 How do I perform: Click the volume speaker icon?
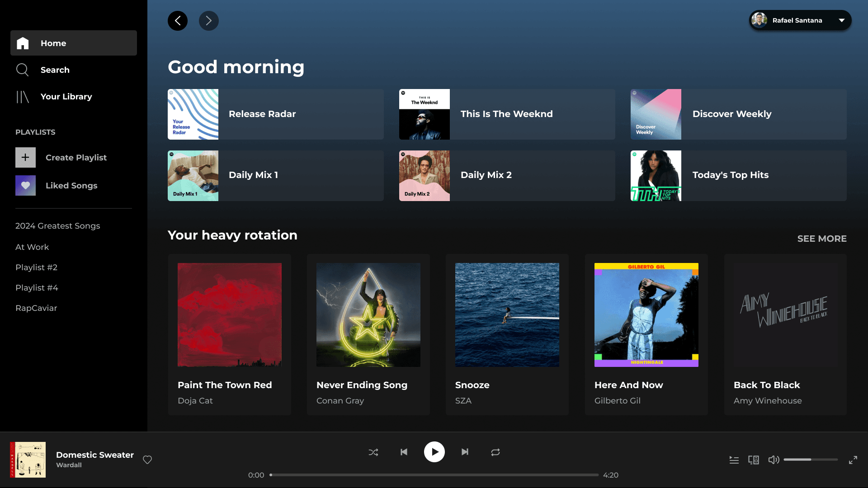click(774, 460)
